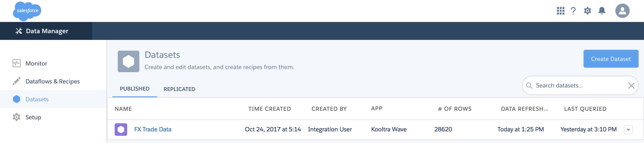Sort by the Created By column header

pos(329,109)
